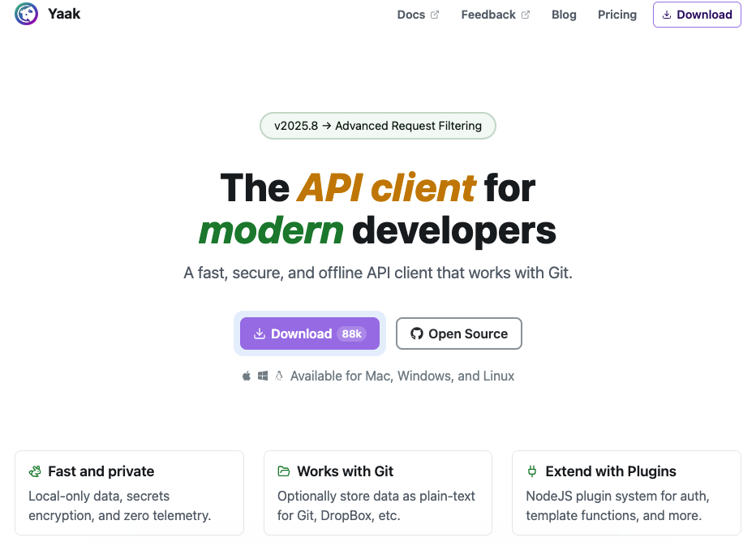Viewport: 756px width, 542px height.
Task: Open the Open Source GitHub button
Action: pos(458,333)
